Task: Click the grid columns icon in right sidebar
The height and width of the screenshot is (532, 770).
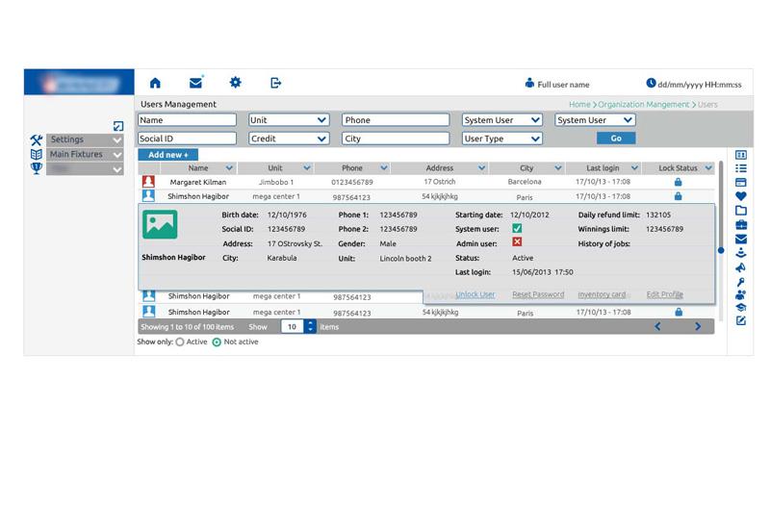Action: pos(741,155)
